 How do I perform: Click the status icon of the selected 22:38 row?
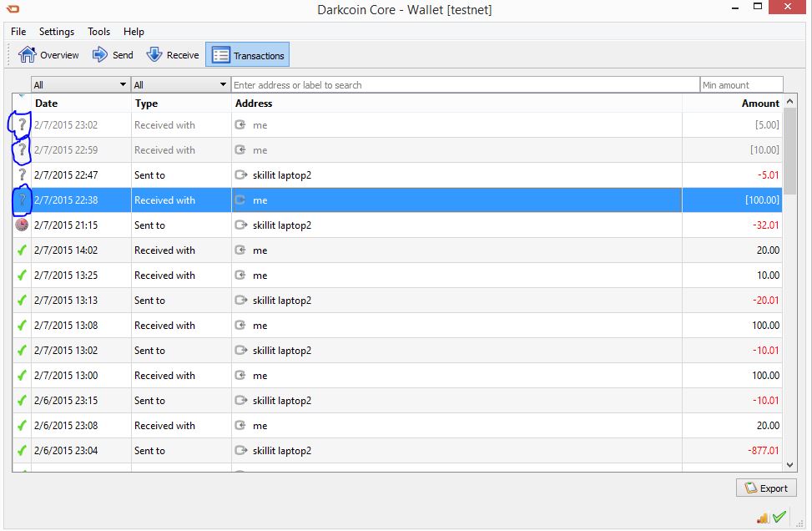pyautogui.click(x=22, y=200)
